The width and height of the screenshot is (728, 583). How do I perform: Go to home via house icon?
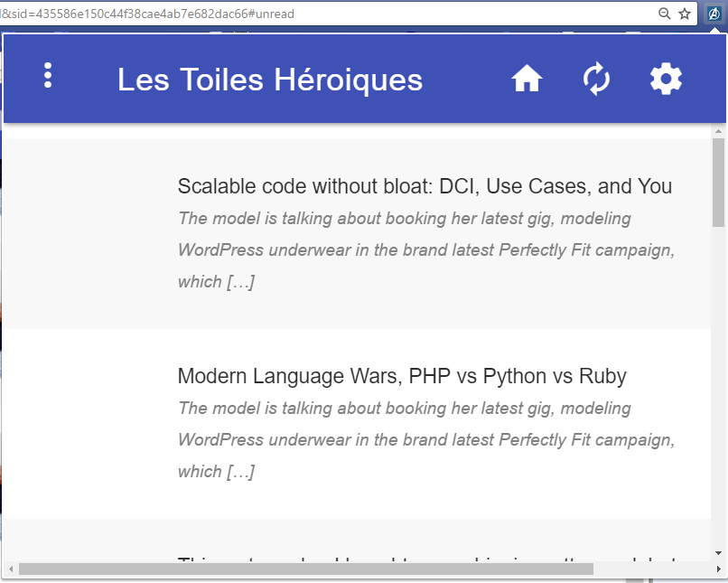(527, 80)
